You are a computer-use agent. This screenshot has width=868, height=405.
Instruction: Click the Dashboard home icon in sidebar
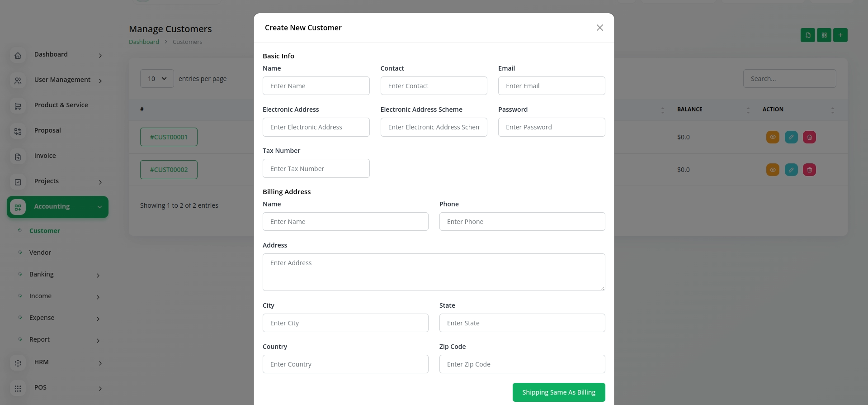click(18, 55)
